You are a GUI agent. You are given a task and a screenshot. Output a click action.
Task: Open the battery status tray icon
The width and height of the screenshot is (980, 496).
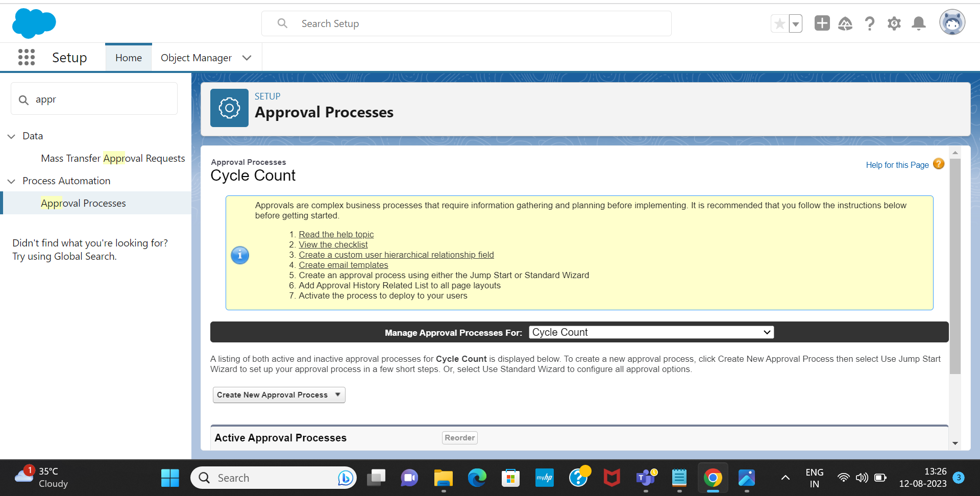(x=880, y=478)
